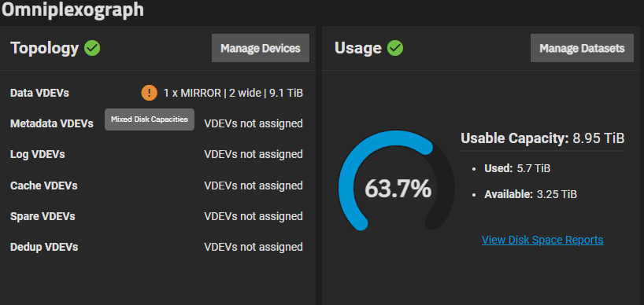Click the green check icon beside Topology

tap(92, 49)
